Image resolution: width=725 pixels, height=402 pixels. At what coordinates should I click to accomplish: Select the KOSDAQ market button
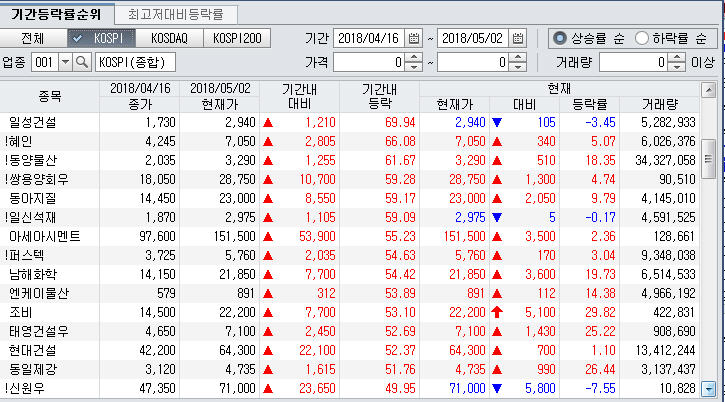tap(169, 38)
